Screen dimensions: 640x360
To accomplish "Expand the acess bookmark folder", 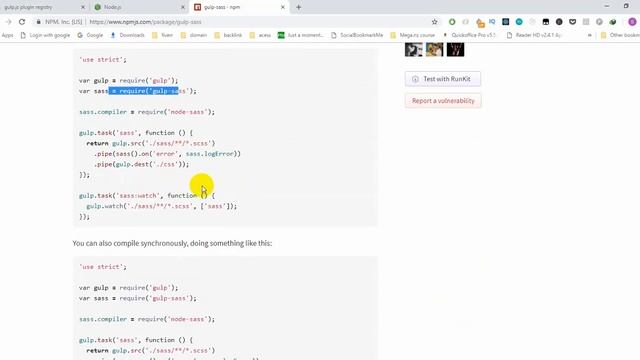I will click(x=260, y=35).
